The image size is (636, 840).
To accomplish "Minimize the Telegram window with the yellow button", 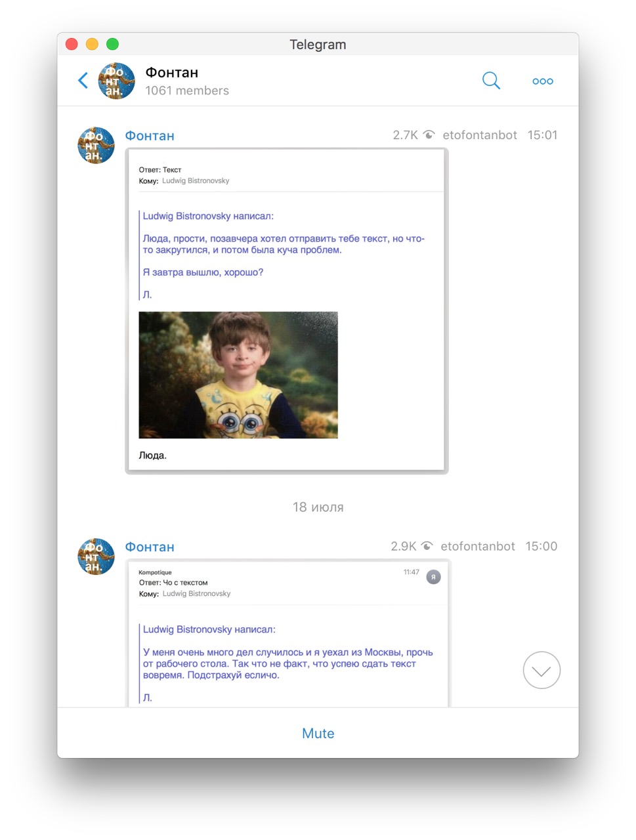I will coord(92,44).
